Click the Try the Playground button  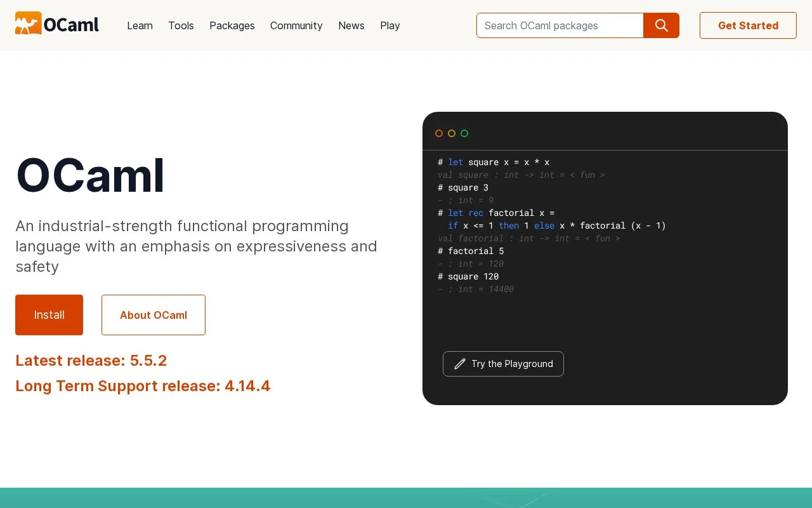tap(503, 364)
